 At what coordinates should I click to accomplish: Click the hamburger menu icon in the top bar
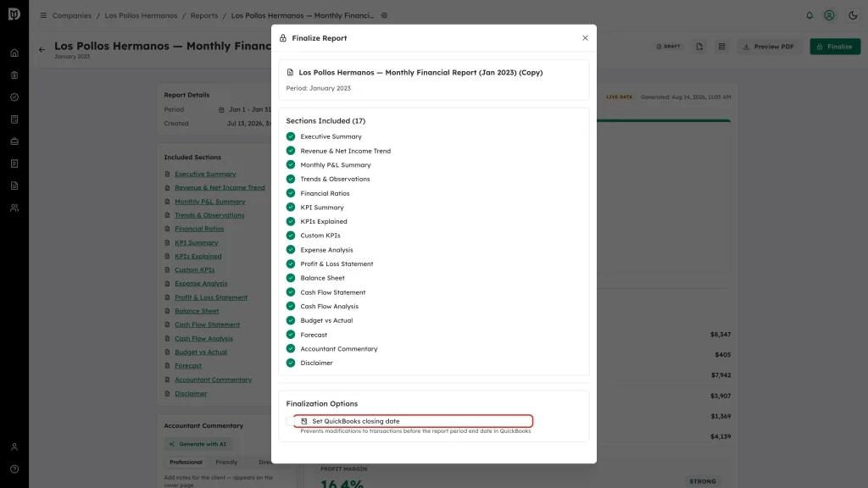click(x=43, y=15)
